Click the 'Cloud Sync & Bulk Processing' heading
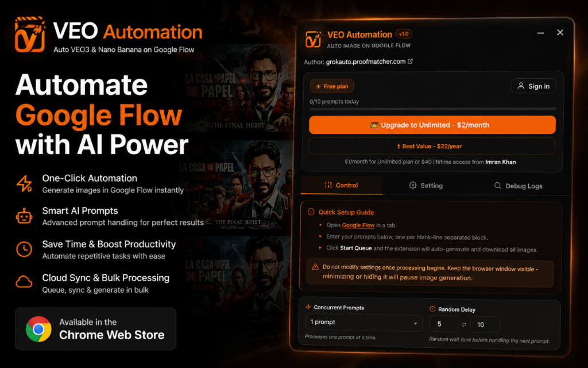 (106, 278)
